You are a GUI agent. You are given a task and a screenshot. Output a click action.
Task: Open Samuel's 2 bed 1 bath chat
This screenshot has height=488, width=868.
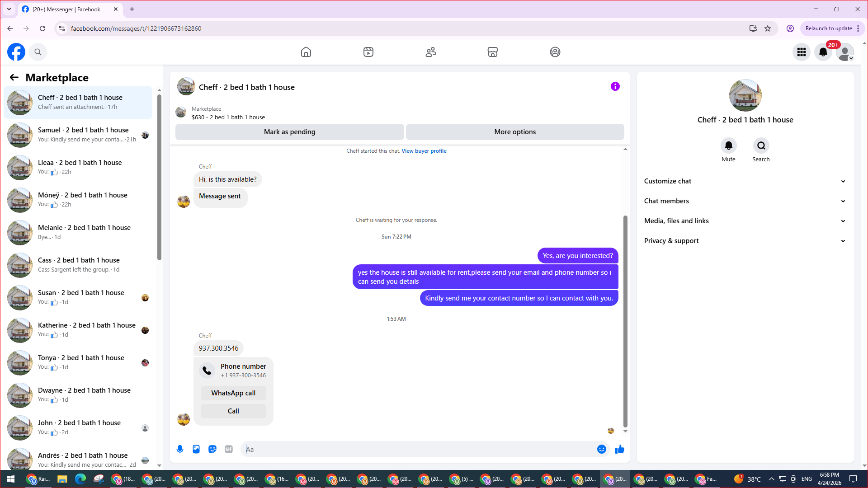click(x=78, y=135)
